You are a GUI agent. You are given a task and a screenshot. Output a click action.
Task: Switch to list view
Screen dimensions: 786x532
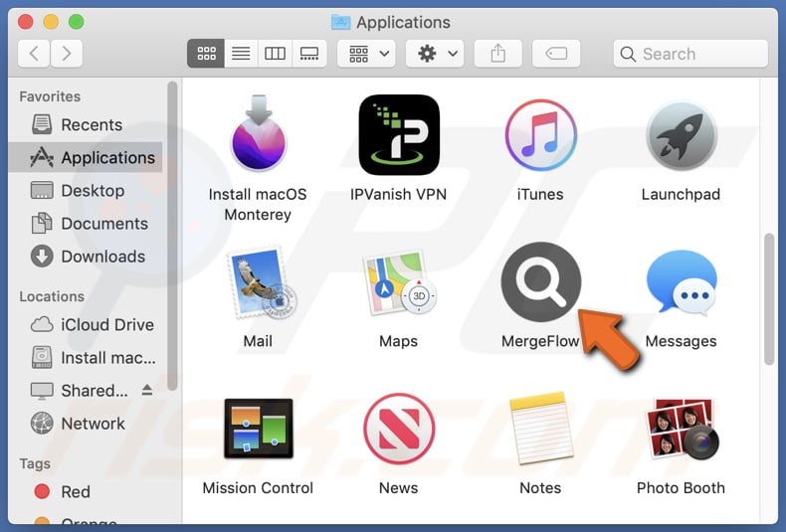(x=241, y=53)
